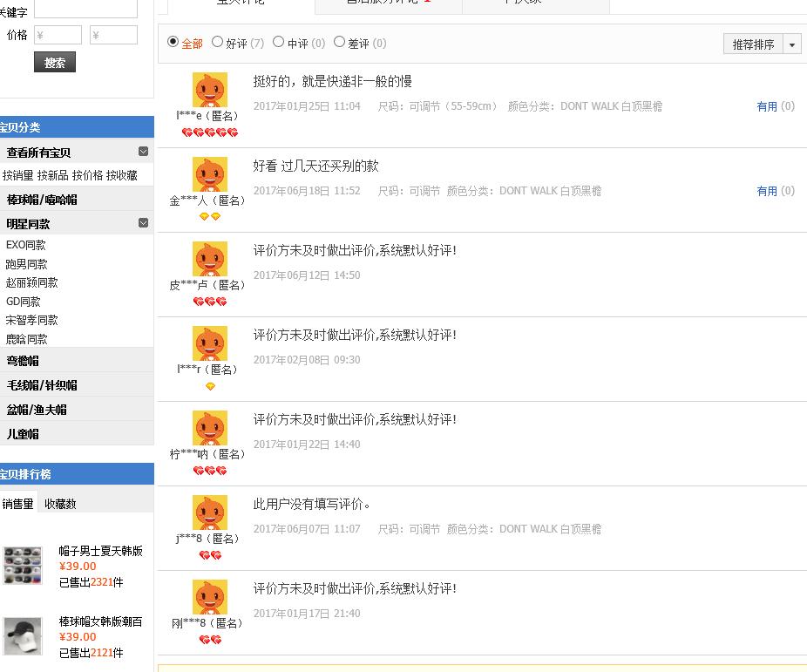Image resolution: width=807 pixels, height=672 pixels.
Task: Click the 搜索 search button
Action: 54,62
